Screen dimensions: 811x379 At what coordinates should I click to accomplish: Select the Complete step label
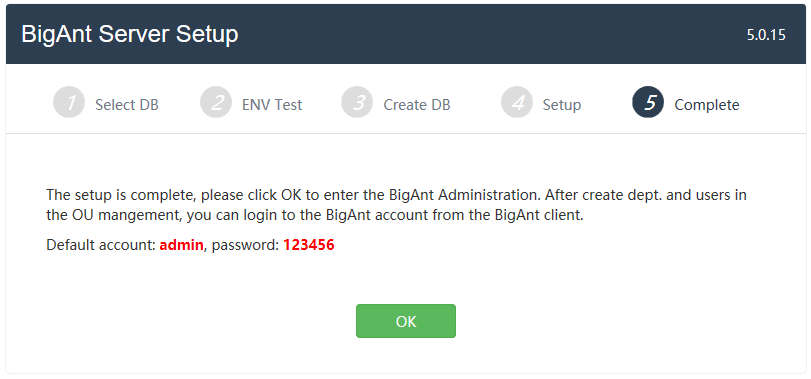tap(707, 105)
